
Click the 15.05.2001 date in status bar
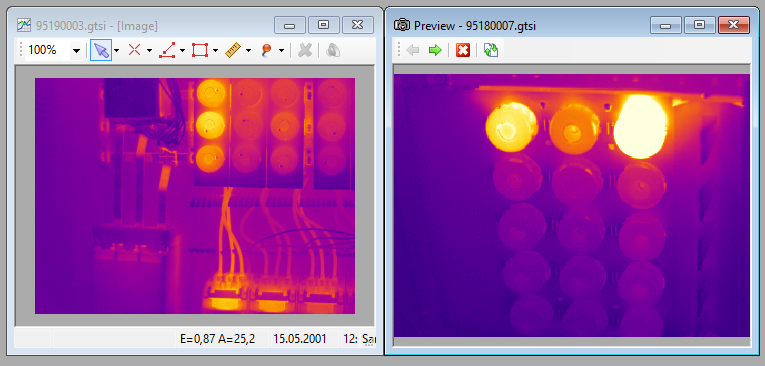pyautogui.click(x=300, y=339)
